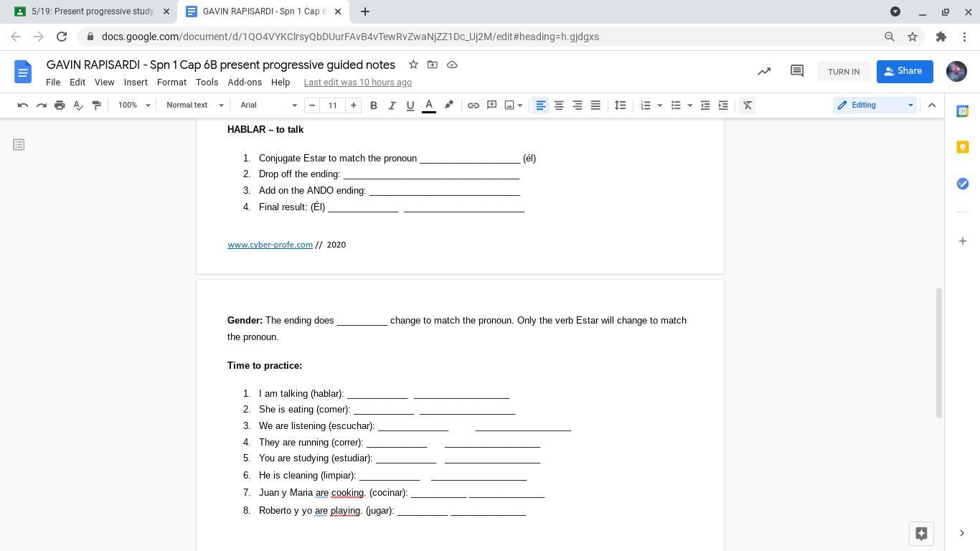Increase indent of the paragraph

[723, 105]
